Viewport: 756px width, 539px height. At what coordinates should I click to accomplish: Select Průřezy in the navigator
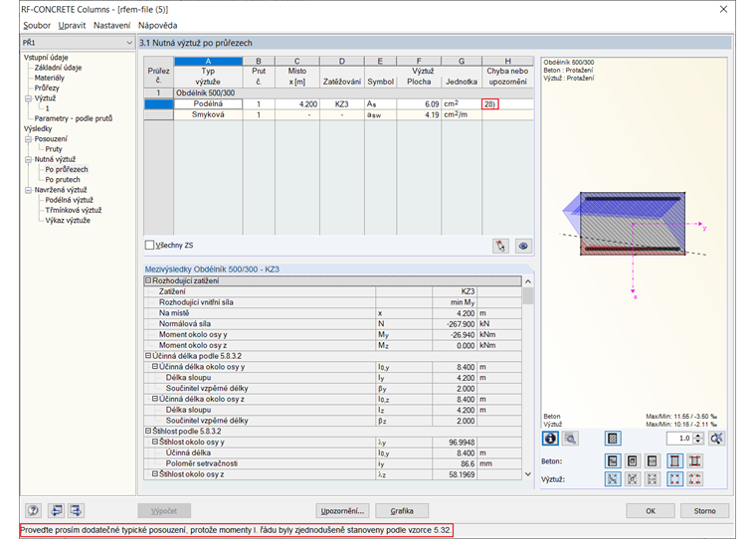coord(47,89)
